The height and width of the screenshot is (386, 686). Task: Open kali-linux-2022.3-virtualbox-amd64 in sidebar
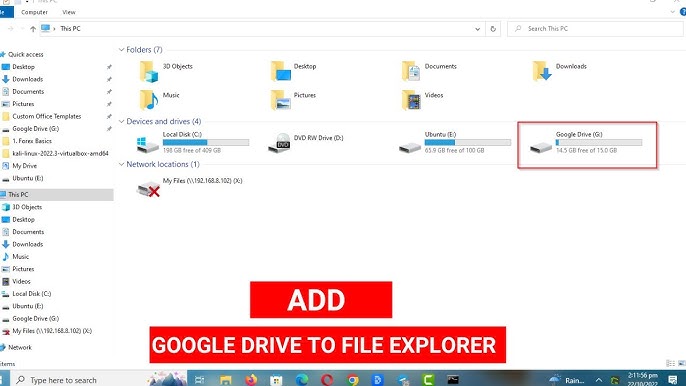coord(60,154)
